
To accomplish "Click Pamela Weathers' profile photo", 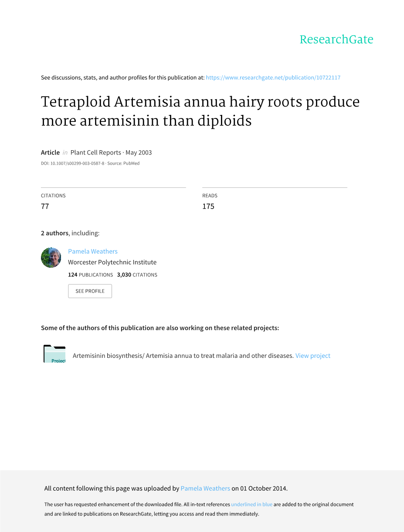I will click(51, 258).
